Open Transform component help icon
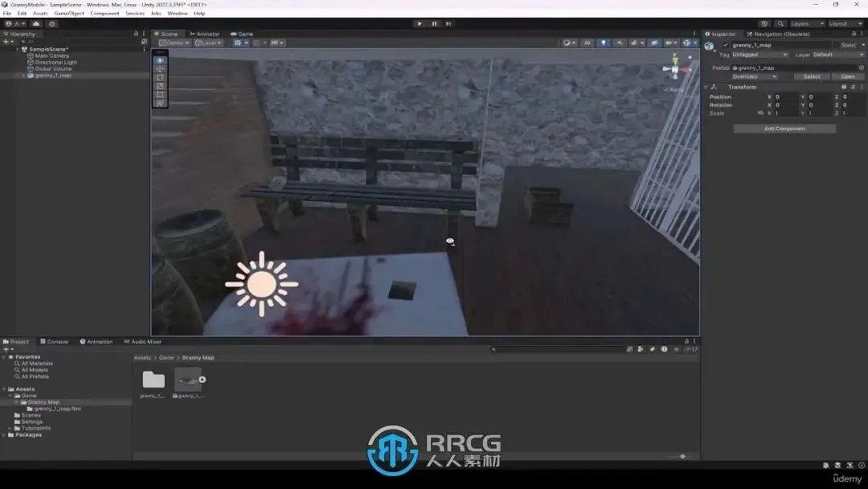The image size is (868, 489). 844,87
